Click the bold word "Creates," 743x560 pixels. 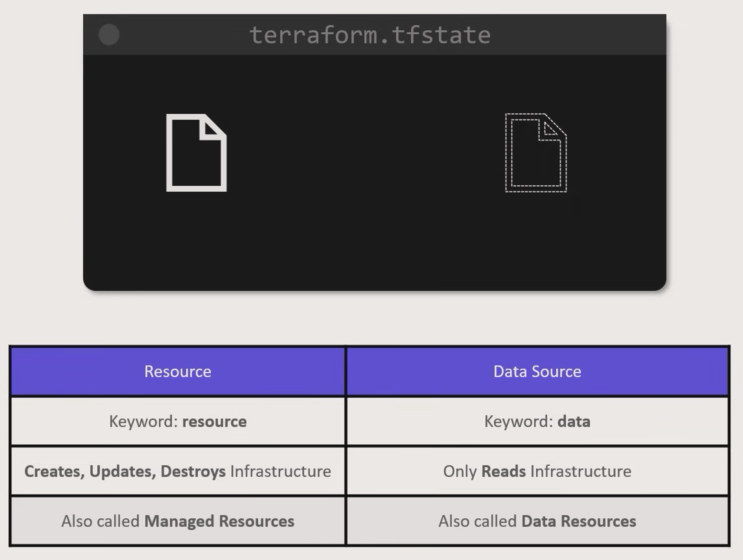(54, 471)
